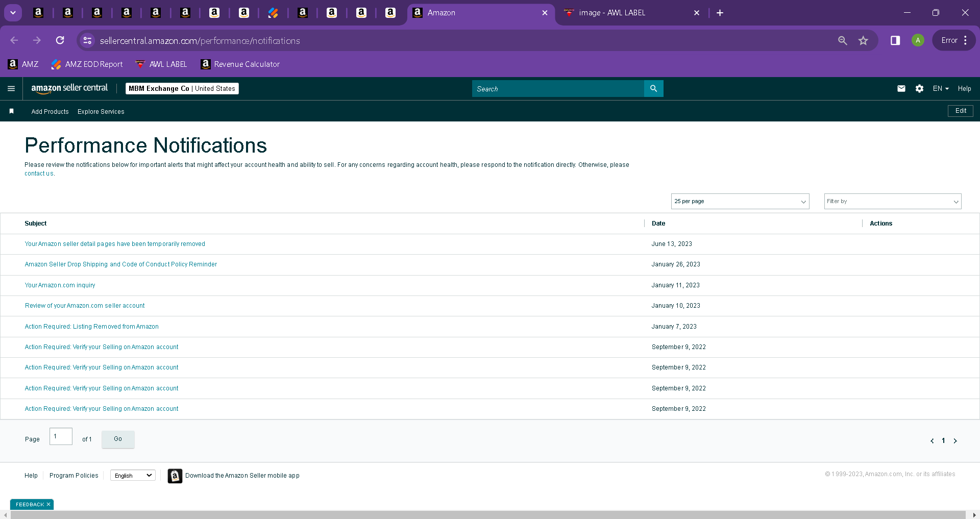Open the AWL LABEL bookmark
Screen dimensions: 980x519
(x=161, y=64)
